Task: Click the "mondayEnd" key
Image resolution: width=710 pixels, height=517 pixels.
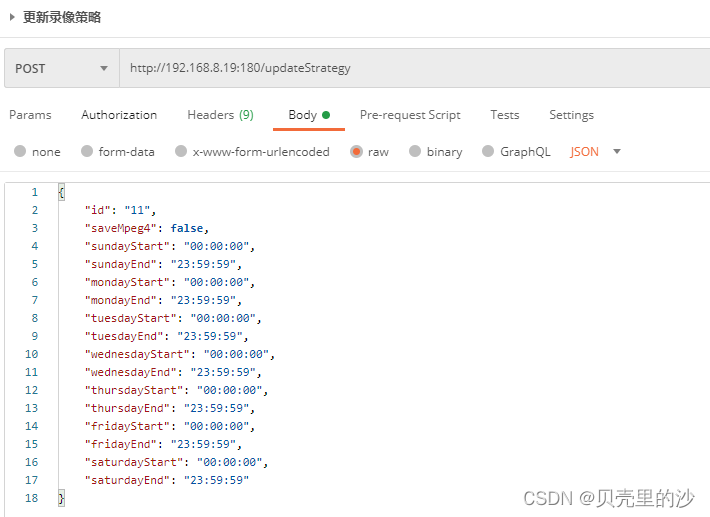Action: 120,300
